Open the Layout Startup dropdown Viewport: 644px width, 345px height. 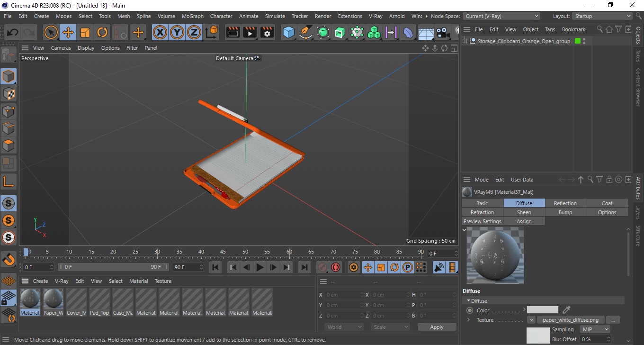(x=602, y=16)
